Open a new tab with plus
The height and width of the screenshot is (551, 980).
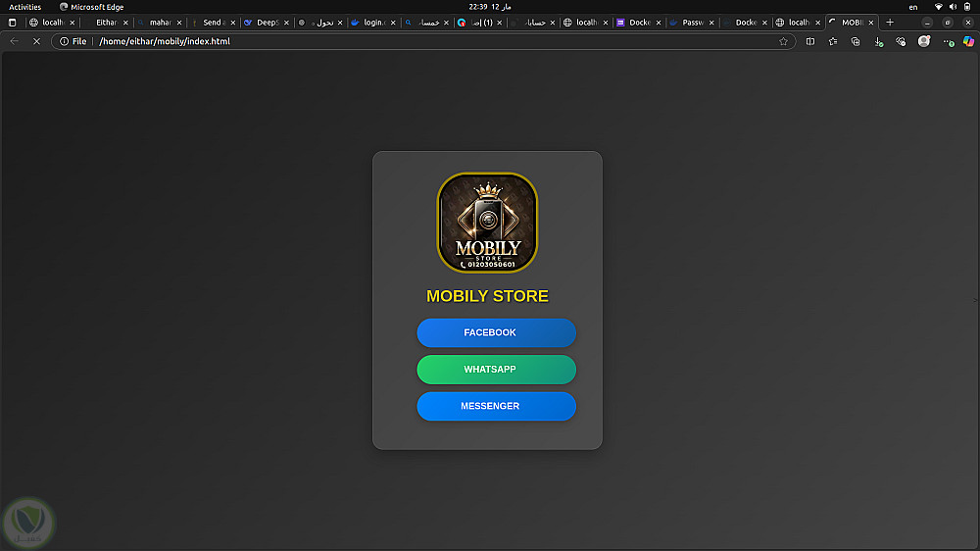pos(890,23)
